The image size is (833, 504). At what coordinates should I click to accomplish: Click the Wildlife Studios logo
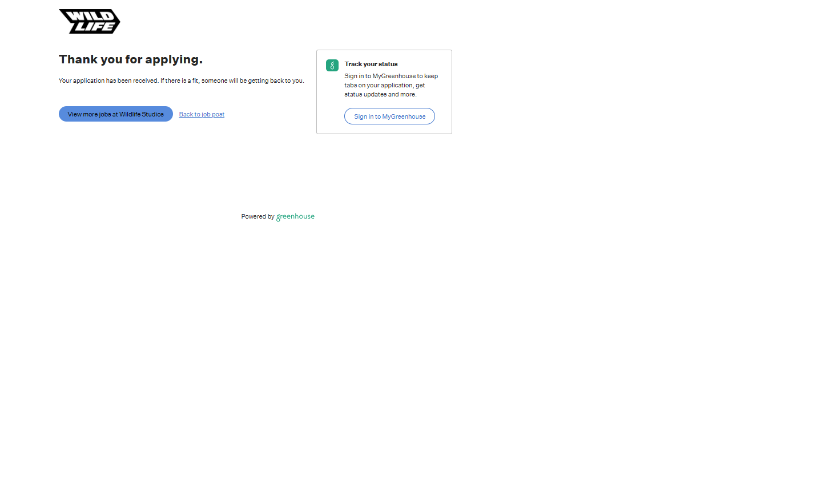[x=90, y=21]
